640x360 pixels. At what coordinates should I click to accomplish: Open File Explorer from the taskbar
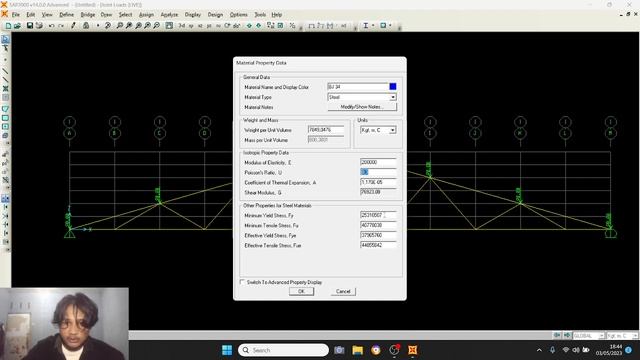(x=358, y=350)
